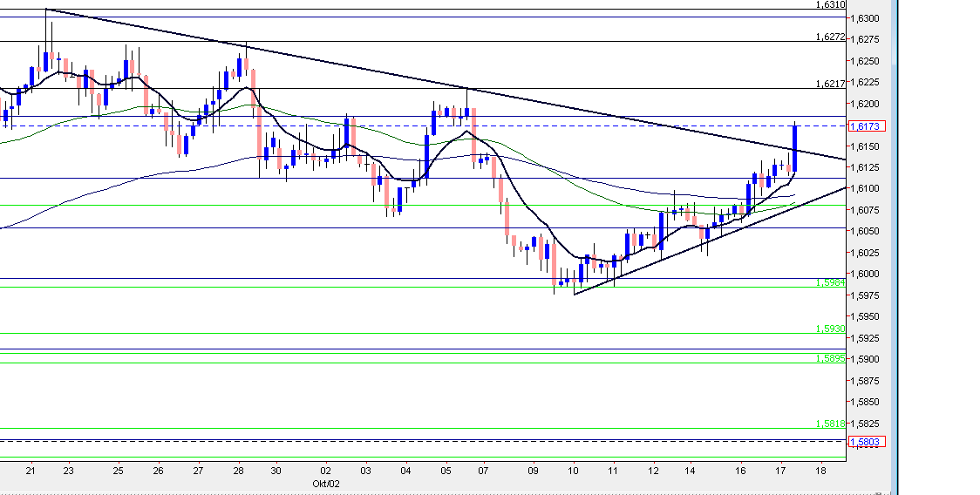This screenshot has width=980, height=495.
Task: Select date 23 on the time axis
Action: pos(68,471)
